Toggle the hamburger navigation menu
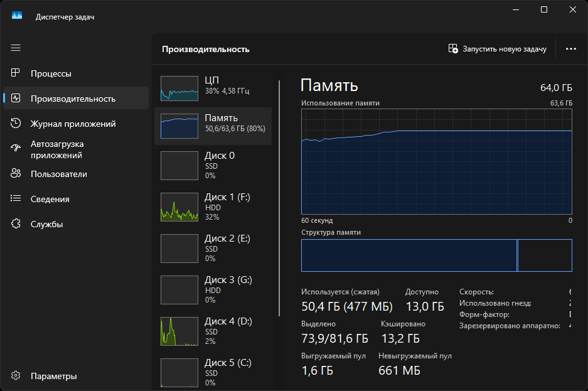This screenshot has height=391, width=588. (16, 48)
